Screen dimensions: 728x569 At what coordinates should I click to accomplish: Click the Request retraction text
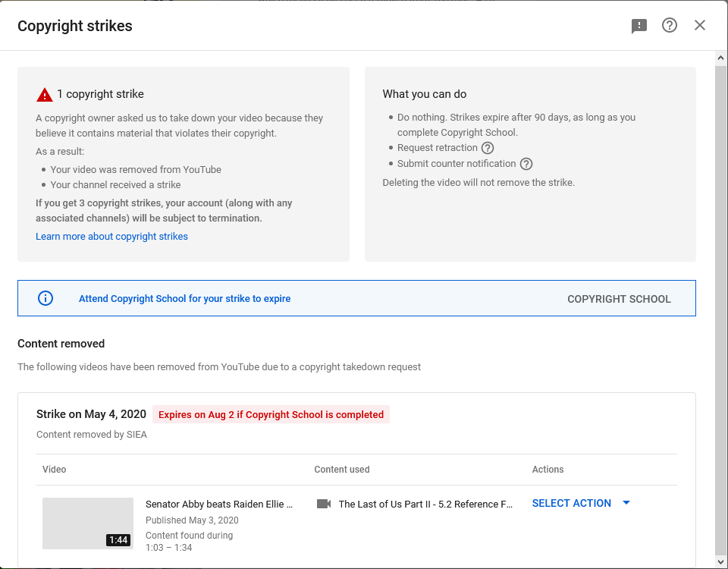(x=438, y=148)
